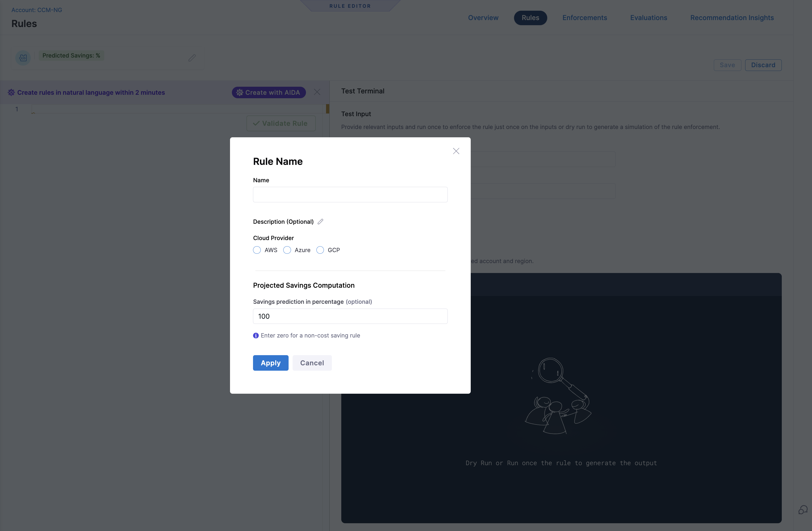Image resolution: width=812 pixels, height=531 pixels.
Task: Dismiss the AIDA natural language banner
Action: [317, 92]
